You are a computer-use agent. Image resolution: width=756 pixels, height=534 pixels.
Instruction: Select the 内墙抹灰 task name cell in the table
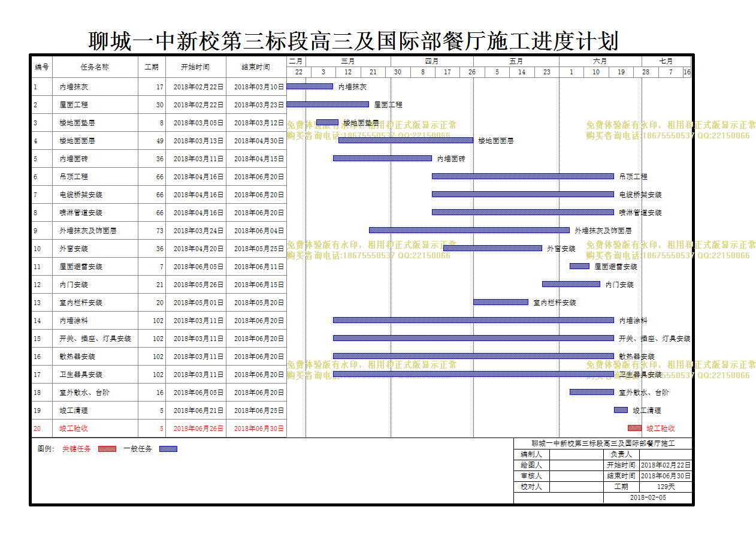[95, 87]
